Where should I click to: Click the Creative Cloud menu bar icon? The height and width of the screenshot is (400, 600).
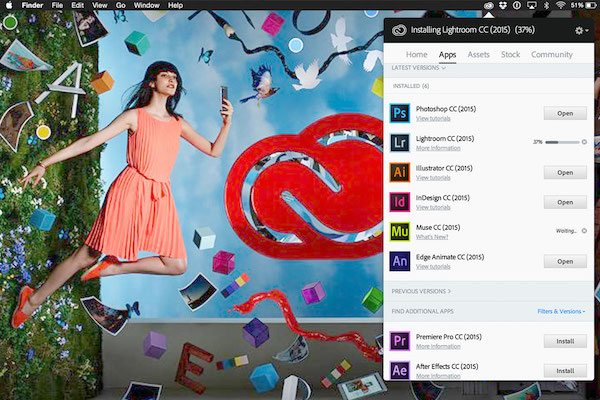click(487, 5)
